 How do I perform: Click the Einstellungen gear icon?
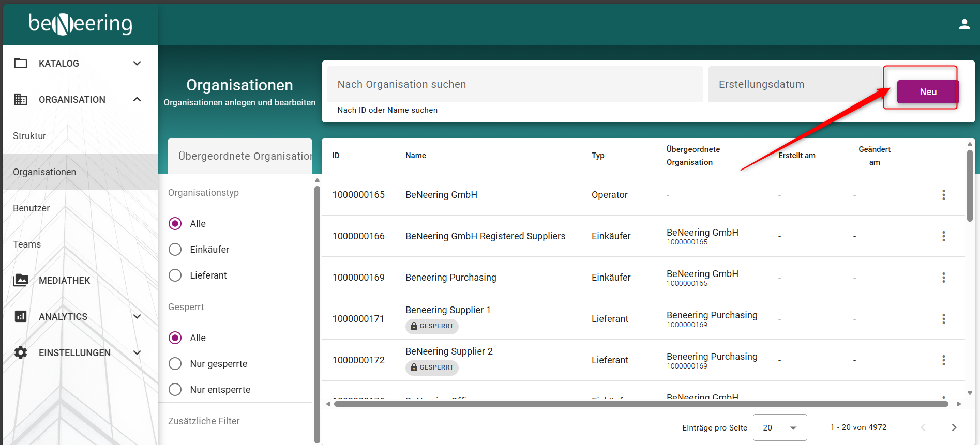(21, 352)
